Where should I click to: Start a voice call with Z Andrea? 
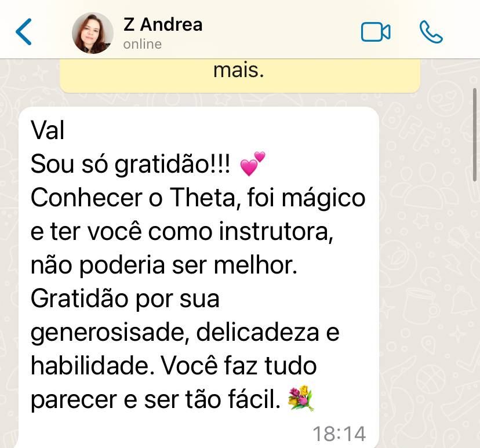point(431,32)
